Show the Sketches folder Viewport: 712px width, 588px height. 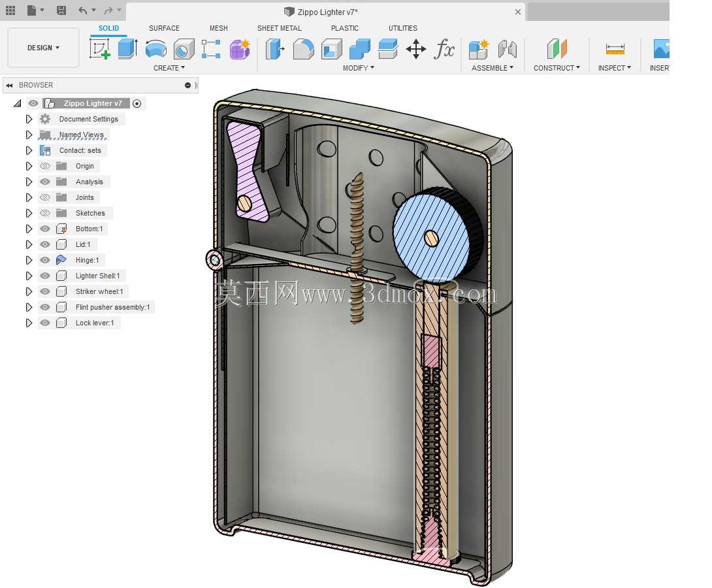tap(45, 213)
